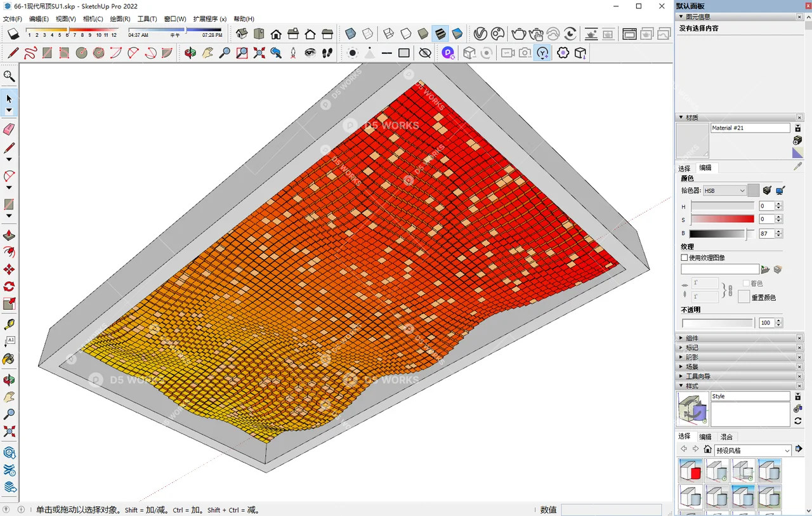Toggle the 着色 checkbox
Screen dimensions: 812x516
745,283
